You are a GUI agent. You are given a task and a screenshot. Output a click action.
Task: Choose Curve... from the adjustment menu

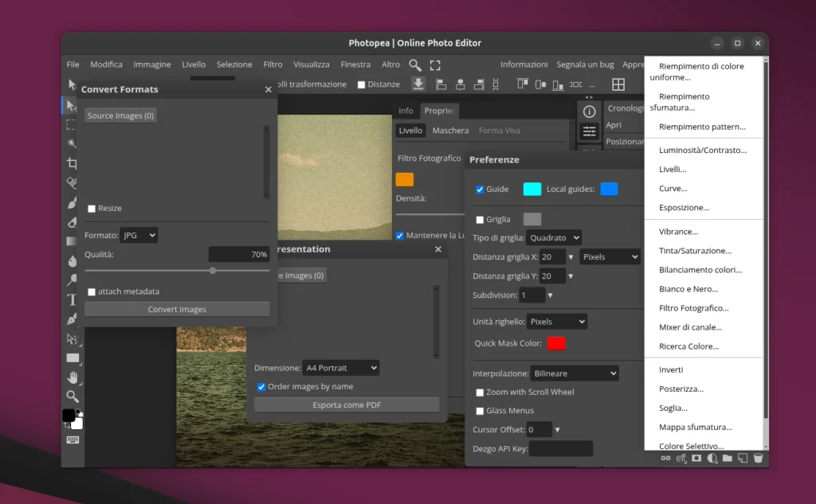point(673,189)
